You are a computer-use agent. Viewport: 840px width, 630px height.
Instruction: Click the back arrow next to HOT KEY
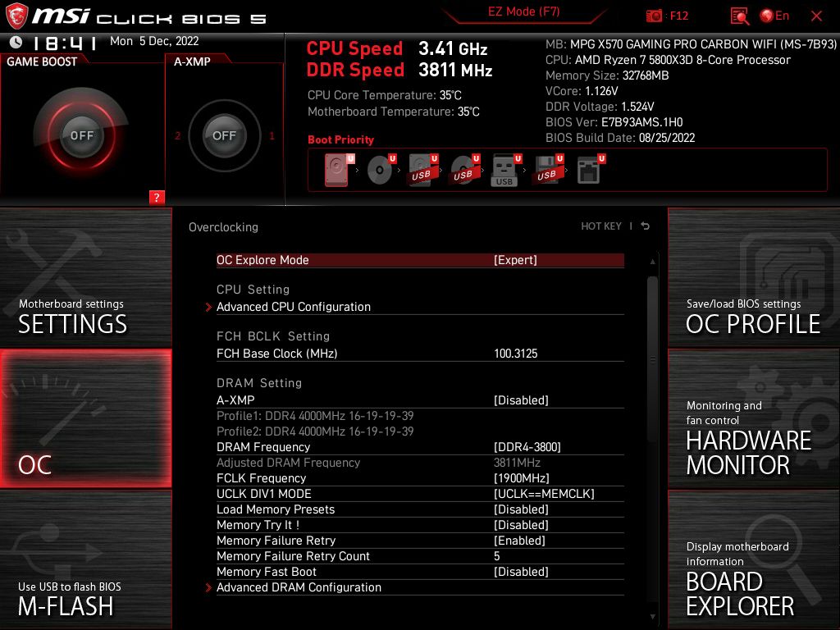click(646, 226)
